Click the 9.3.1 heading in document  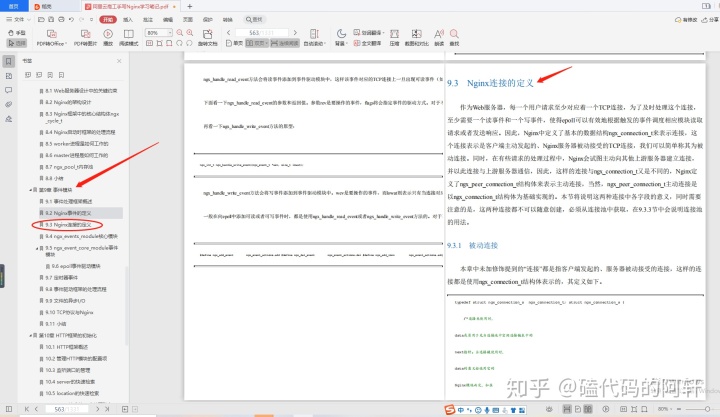pos(472,245)
